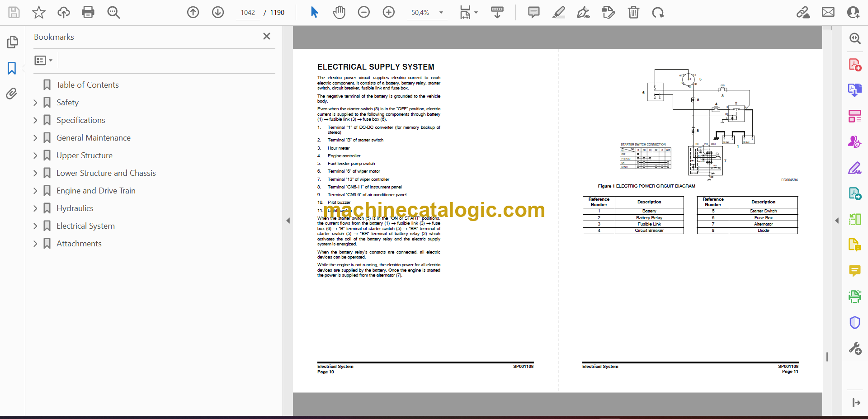Viewport: 868px width, 419px height.
Task: Click the read mode scrolling icon
Action: 497,12
